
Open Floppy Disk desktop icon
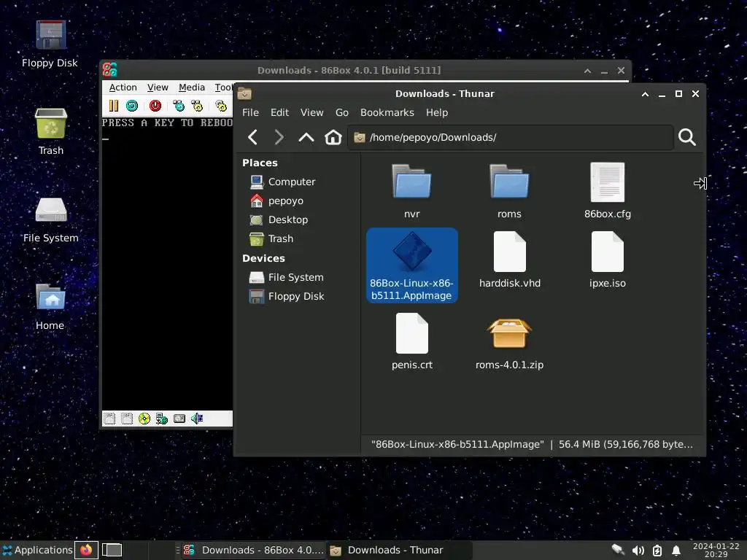click(x=50, y=44)
